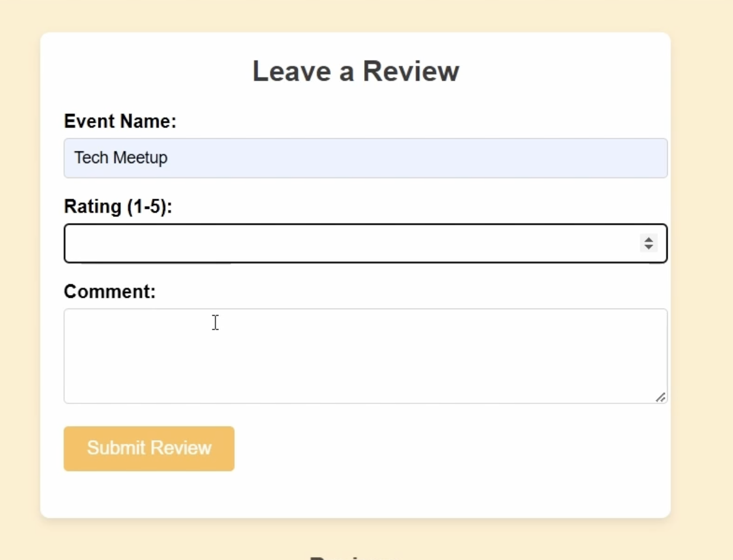Click the textarea resize handle
733x560 pixels.
click(661, 398)
